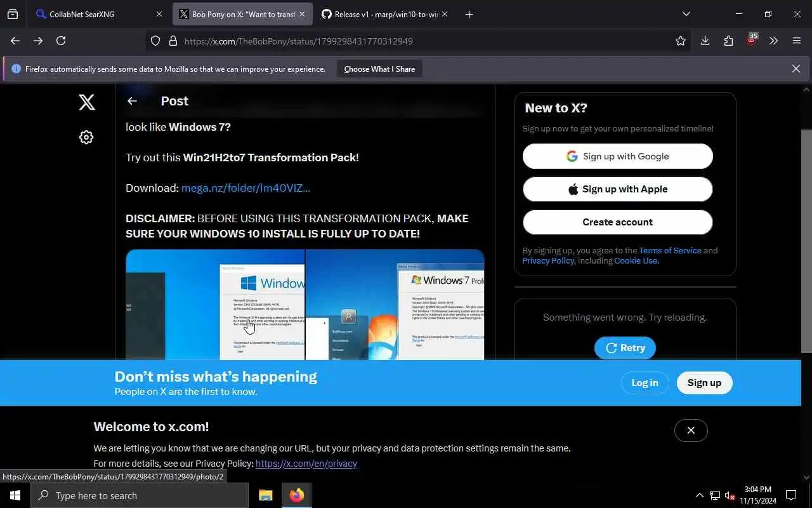Screen dimensions: 812x508
Task: Click the Firefox taskbar icon
Action: point(297,495)
